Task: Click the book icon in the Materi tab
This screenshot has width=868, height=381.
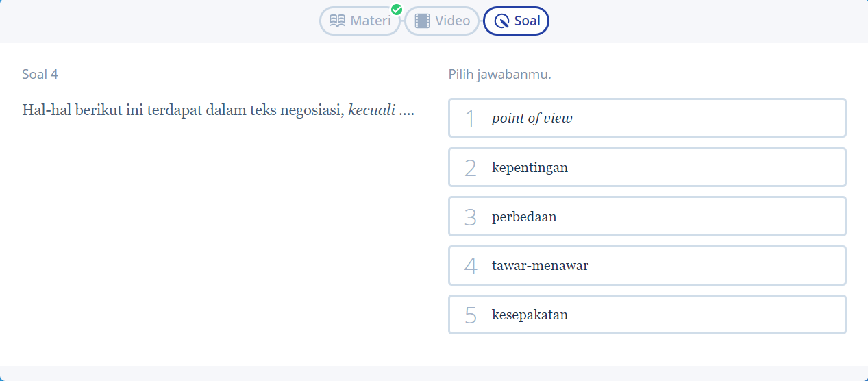Action: pyautogui.click(x=337, y=21)
